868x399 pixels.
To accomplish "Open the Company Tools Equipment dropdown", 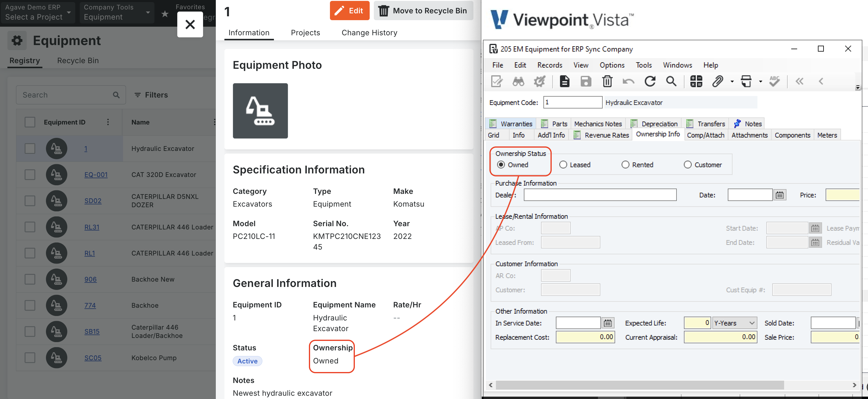I will [117, 12].
